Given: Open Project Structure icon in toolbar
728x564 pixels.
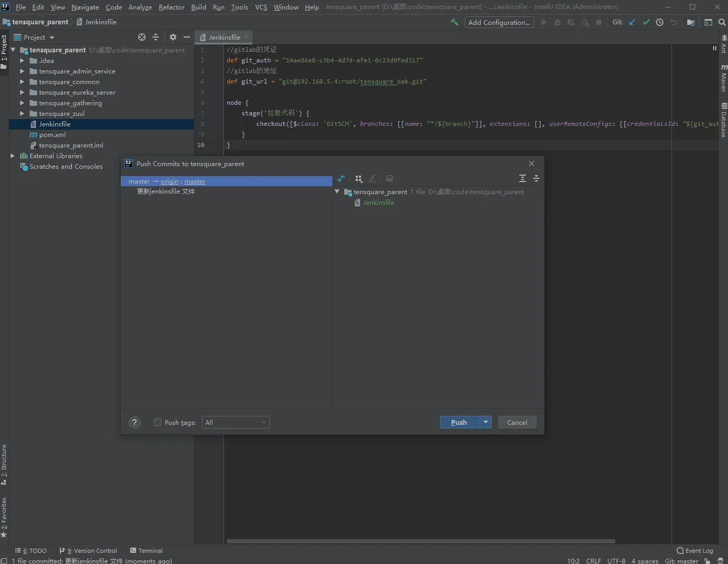Looking at the screenshot, I should (x=691, y=22).
